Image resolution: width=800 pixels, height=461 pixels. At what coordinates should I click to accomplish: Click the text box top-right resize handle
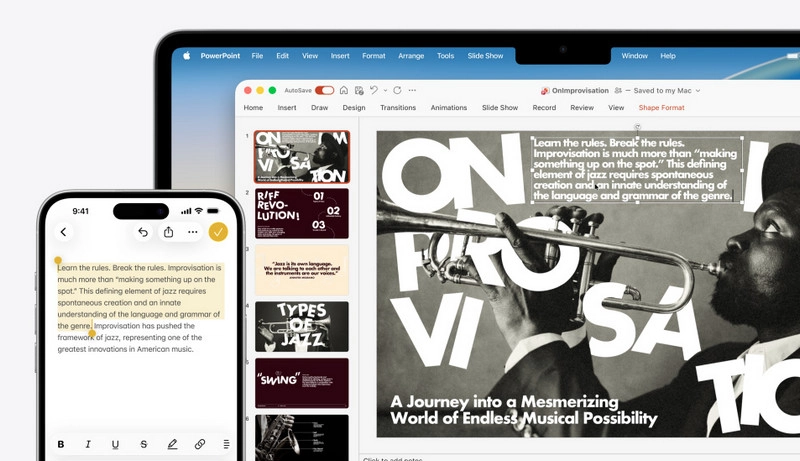742,138
